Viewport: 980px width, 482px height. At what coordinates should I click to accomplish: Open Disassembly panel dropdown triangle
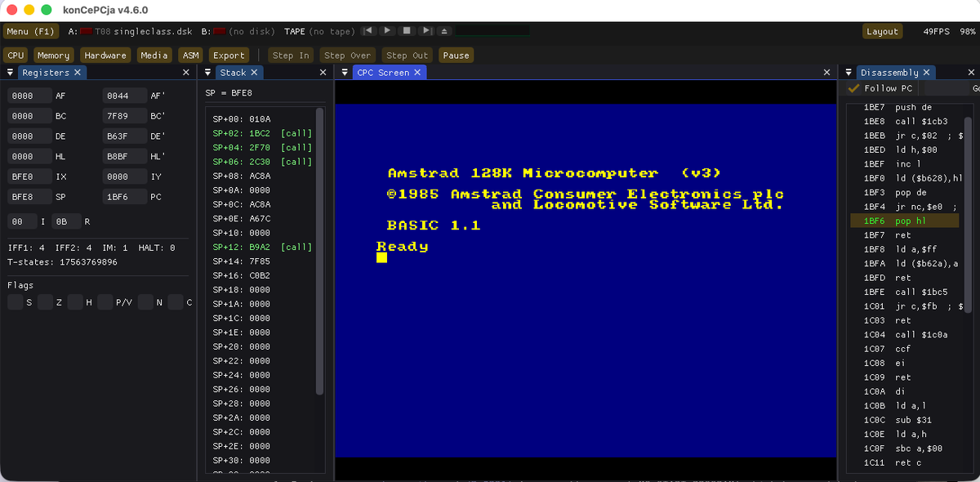tap(849, 73)
